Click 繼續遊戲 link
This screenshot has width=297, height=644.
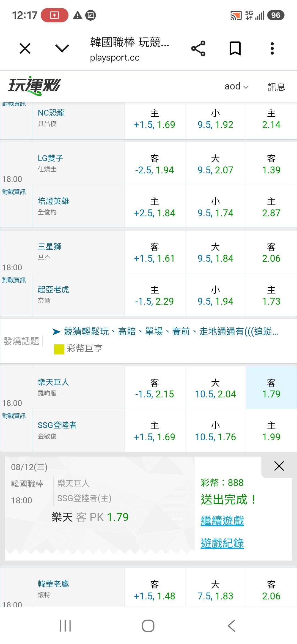coord(222,521)
